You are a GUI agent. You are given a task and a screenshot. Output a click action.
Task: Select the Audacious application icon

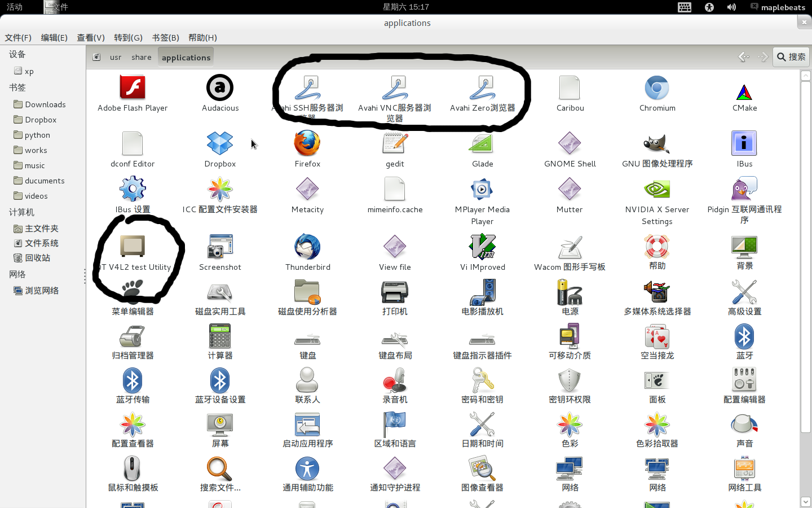pos(220,87)
